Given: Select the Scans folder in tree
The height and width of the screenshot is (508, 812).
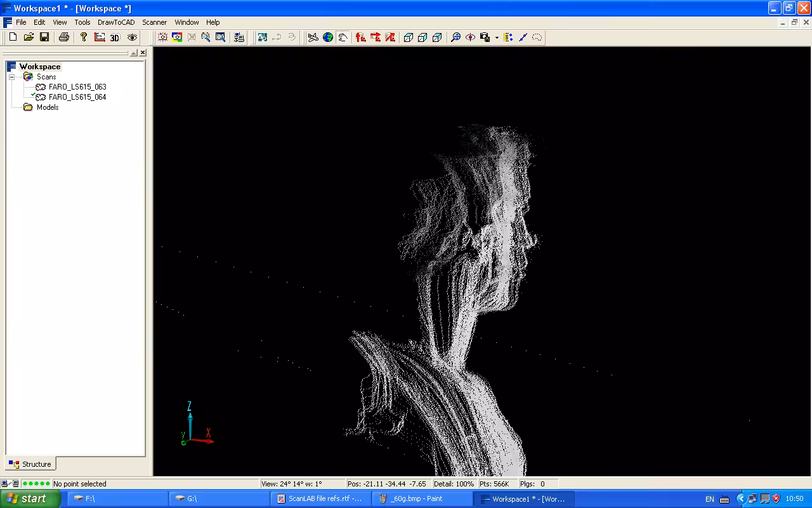Looking at the screenshot, I should click(46, 77).
